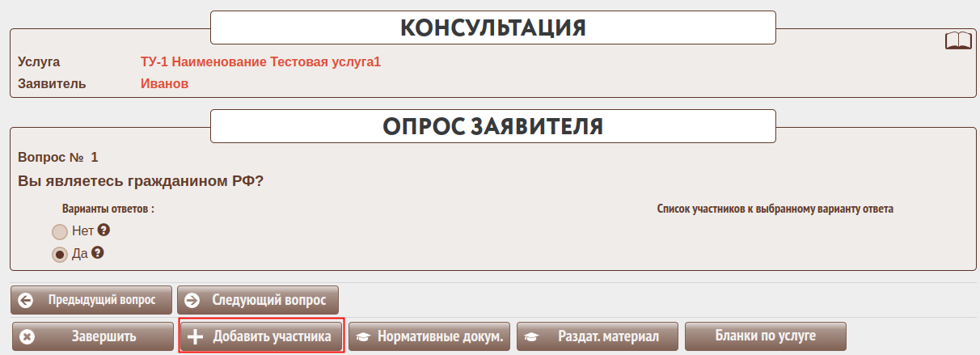Viewport: 980px width, 355px height.
Task: Click the Вопрос № 1 label
Action: [57, 157]
